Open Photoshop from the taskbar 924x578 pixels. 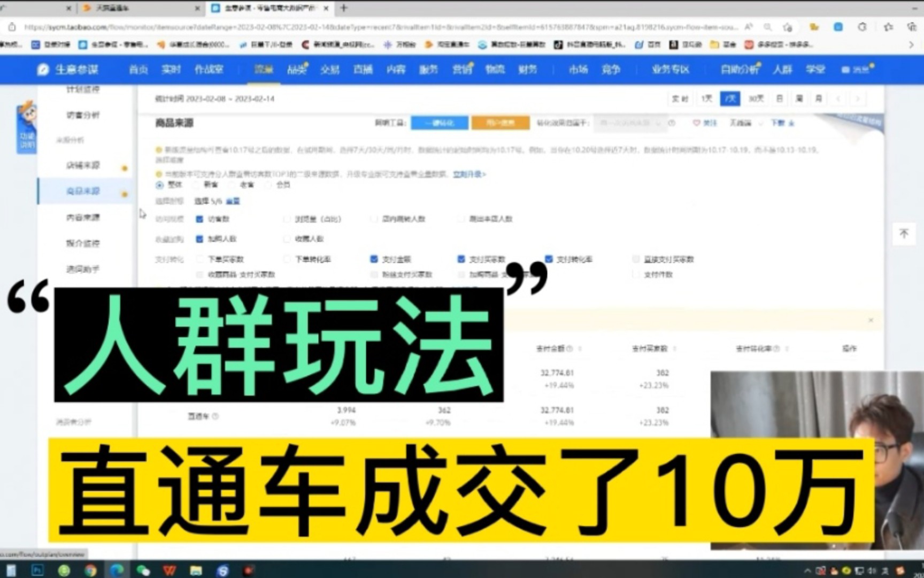(x=37, y=571)
